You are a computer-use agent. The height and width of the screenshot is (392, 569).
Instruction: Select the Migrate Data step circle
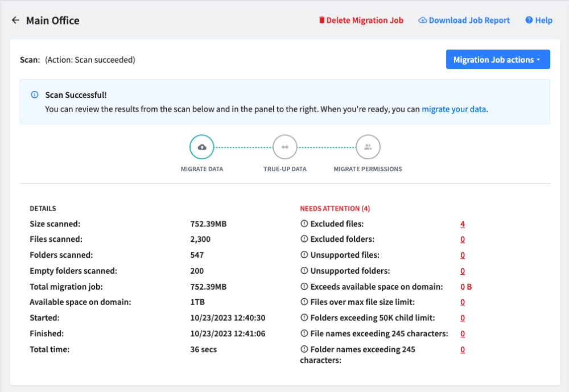(x=201, y=147)
